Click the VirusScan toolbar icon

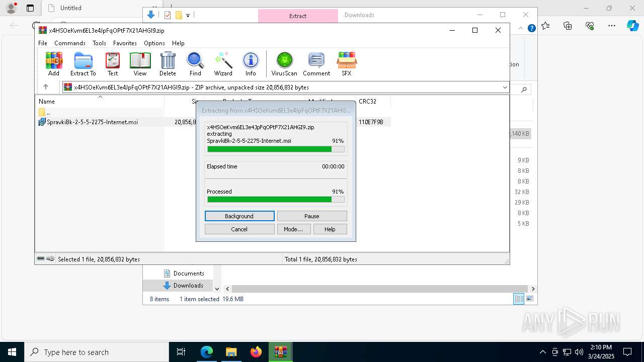coord(284,64)
